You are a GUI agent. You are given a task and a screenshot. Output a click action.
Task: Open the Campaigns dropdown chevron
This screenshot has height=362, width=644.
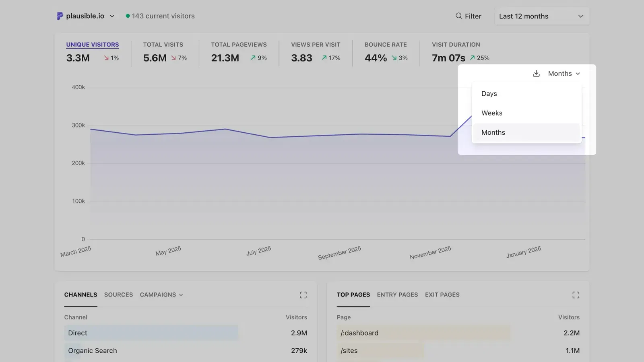click(x=181, y=294)
